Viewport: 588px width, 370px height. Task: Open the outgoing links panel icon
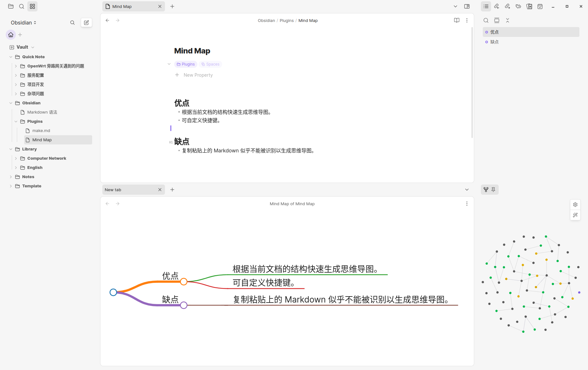(x=507, y=6)
